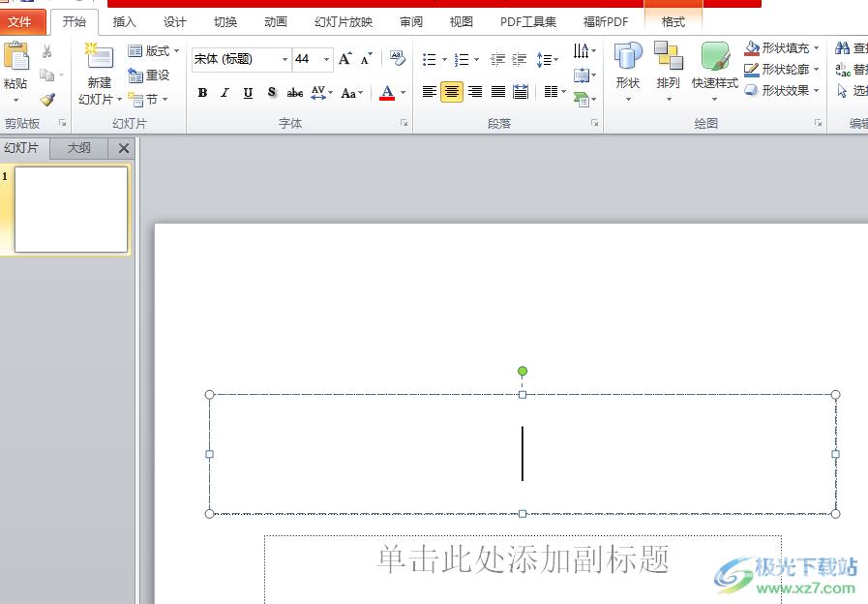Expand the font name dropdown 宋体 (标题)

[284, 59]
